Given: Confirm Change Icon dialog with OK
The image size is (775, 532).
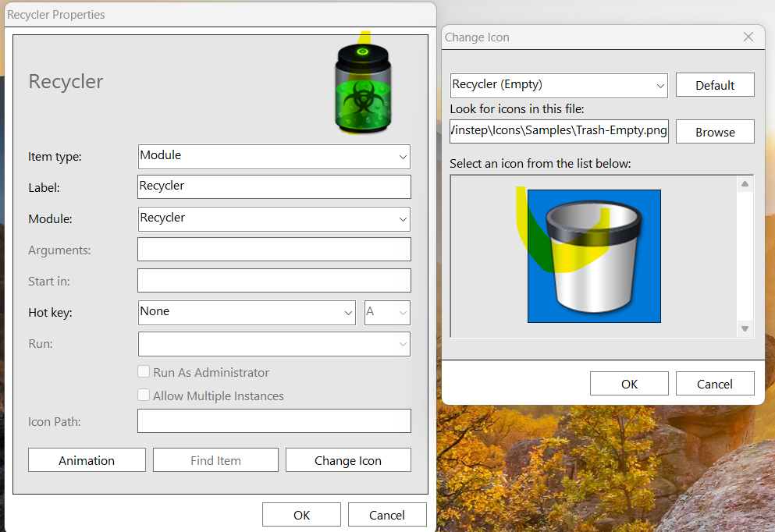Looking at the screenshot, I should coord(629,384).
